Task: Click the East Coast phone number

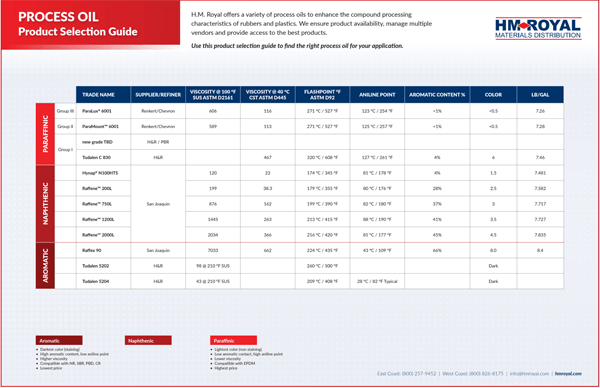Action: (406, 373)
